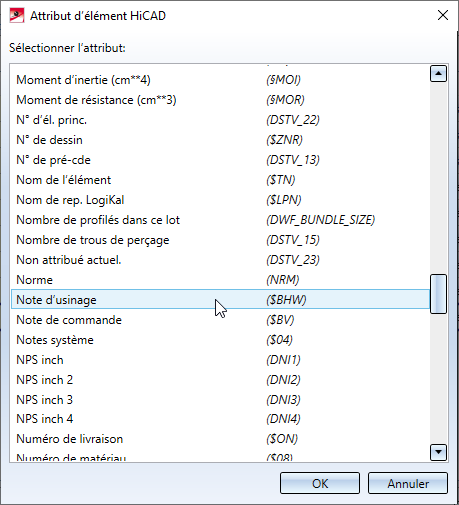This screenshot has height=505, width=459.
Task: Select the Notes système attribute
Action: [220, 340]
